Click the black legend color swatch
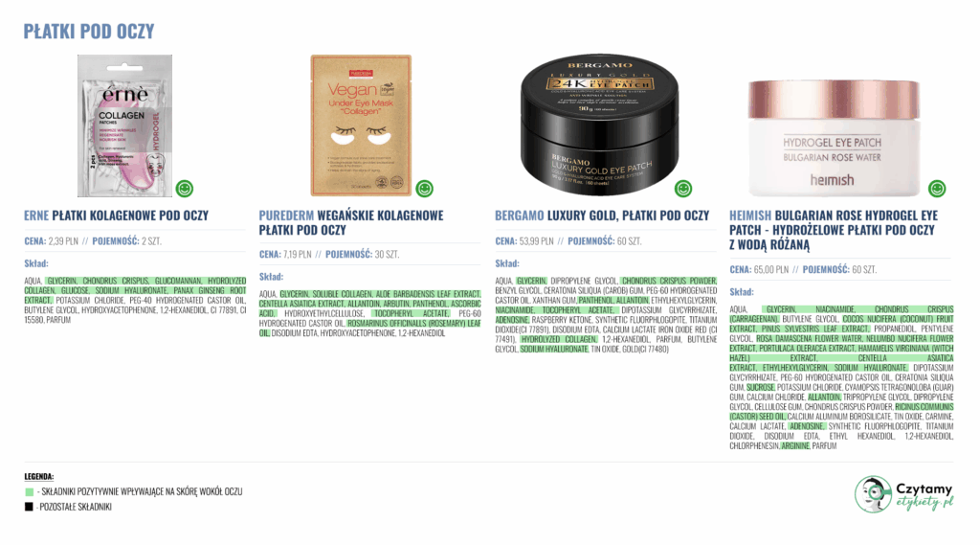The width and height of the screenshot is (980, 545). click(29, 507)
